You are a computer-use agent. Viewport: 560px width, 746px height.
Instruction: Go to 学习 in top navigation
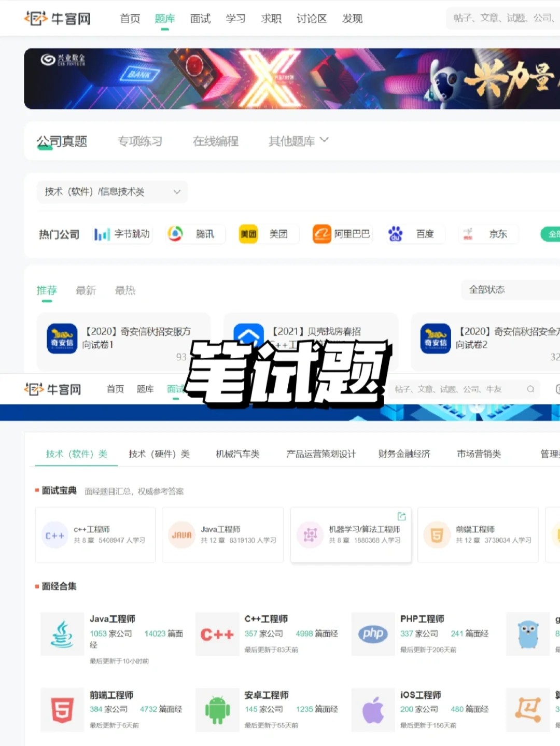236,19
